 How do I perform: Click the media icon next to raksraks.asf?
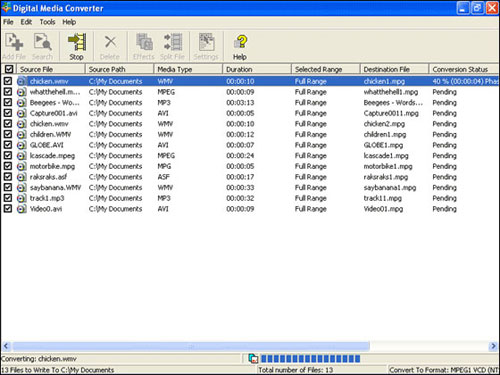[22, 177]
